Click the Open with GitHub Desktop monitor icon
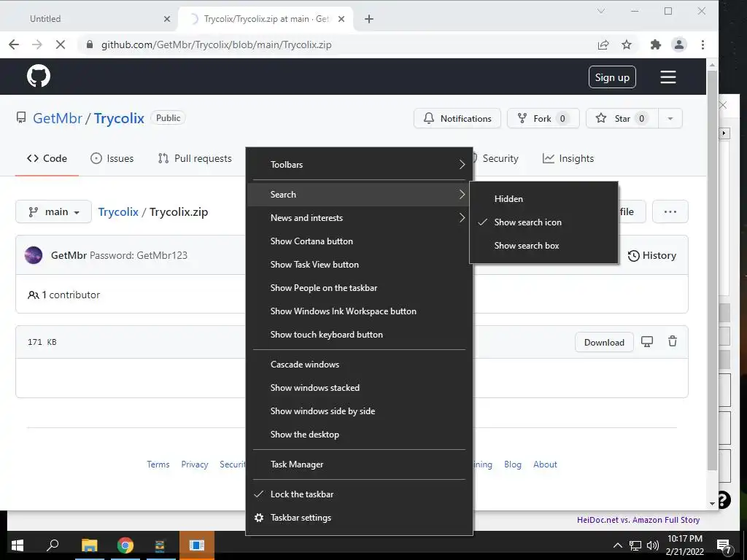The image size is (747, 560). point(647,341)
